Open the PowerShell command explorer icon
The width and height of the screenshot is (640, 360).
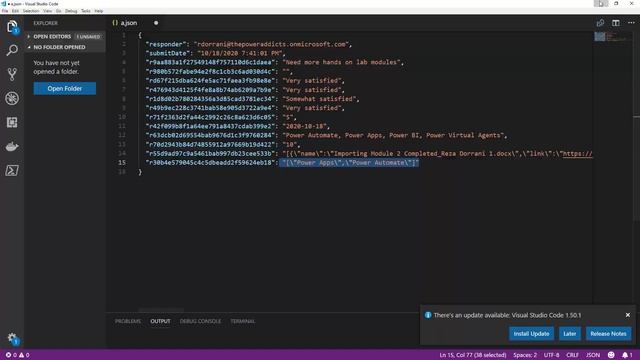12,170
